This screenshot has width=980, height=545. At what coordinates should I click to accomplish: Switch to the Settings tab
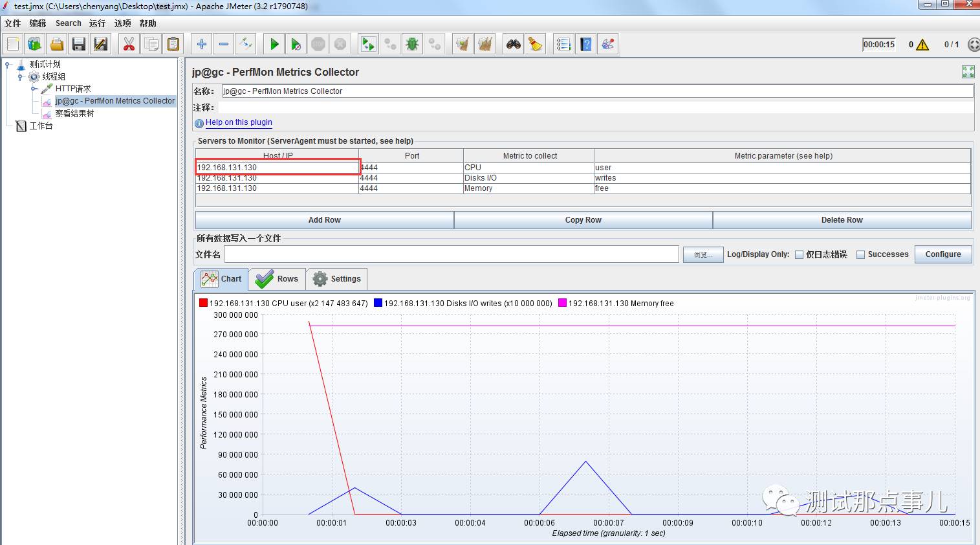(337, 279)
